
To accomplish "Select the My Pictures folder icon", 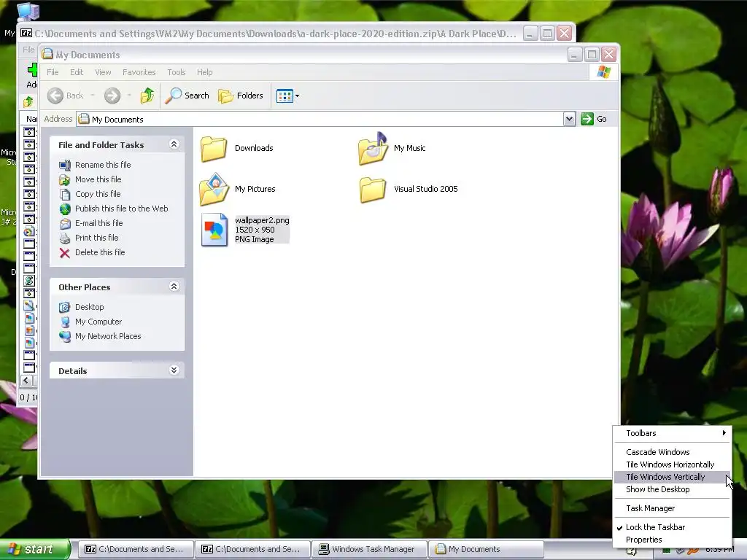I will tap(214, 189).
